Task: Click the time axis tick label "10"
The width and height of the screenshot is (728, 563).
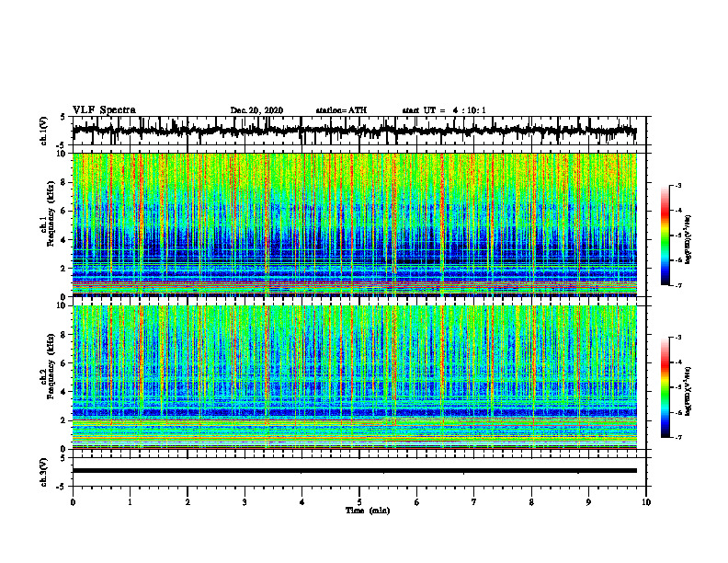Action: [x=646, y=502]
